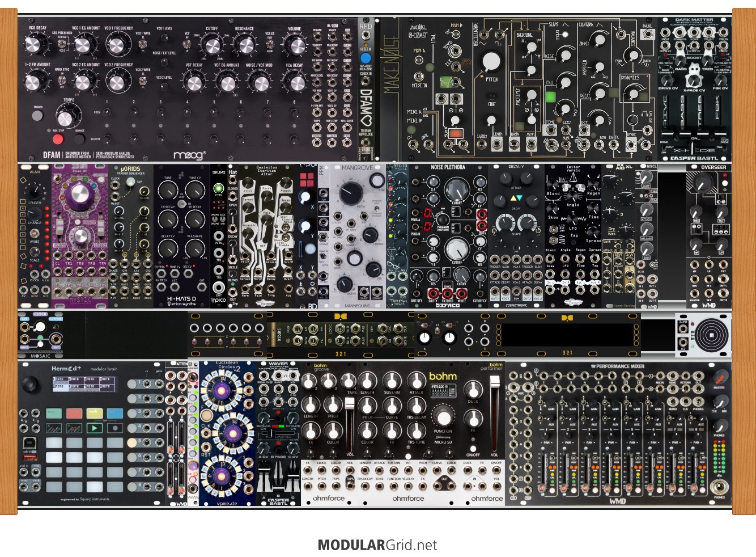The height and width of the screenshot is (557, 756).
Task: Click the Squarp instruments logo on Hermod+
Action: 94,500
